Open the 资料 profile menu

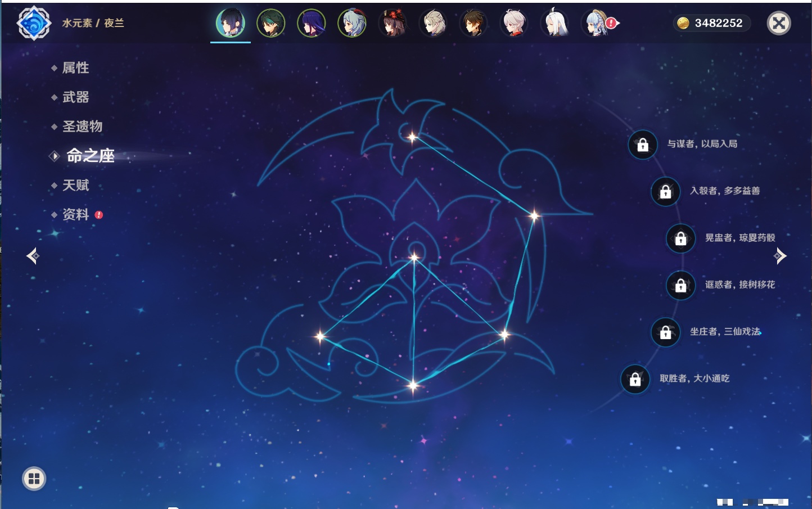click(75, 214)
